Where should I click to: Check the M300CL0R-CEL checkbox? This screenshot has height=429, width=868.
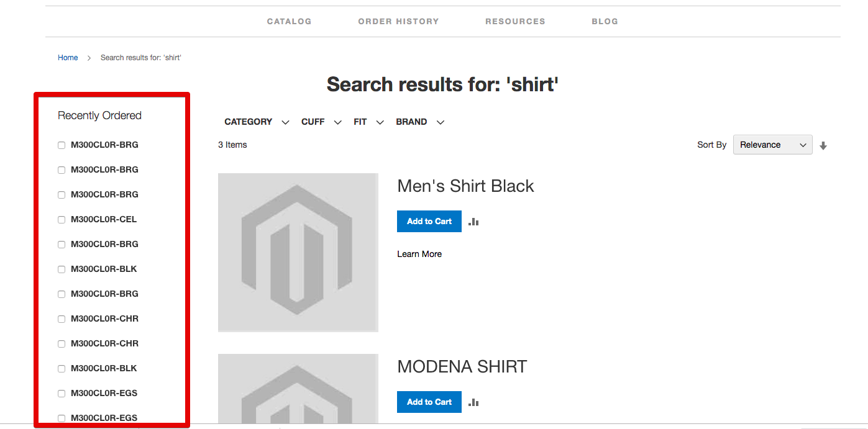pyautogui.click(x=62, y=220)
